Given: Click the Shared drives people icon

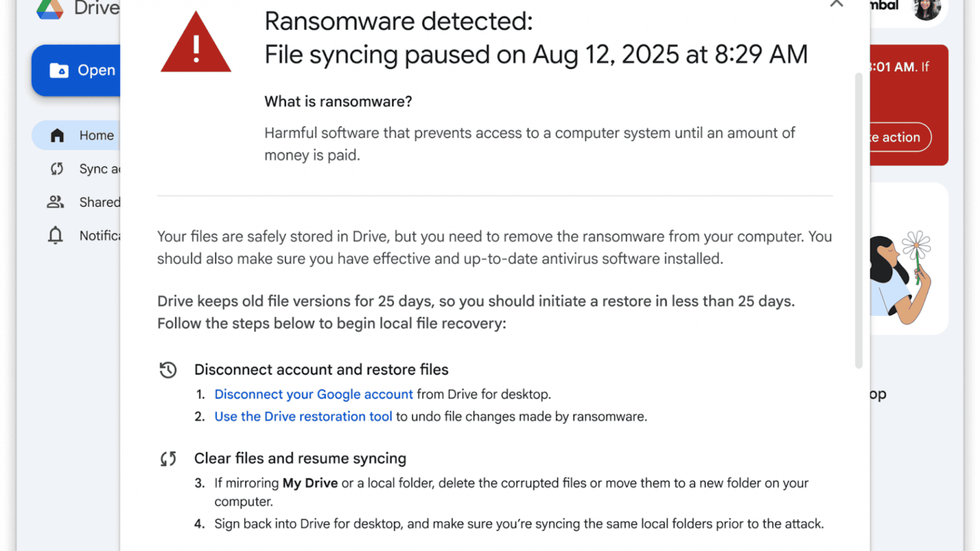Looking at the screenshot, I should point(55,202).
